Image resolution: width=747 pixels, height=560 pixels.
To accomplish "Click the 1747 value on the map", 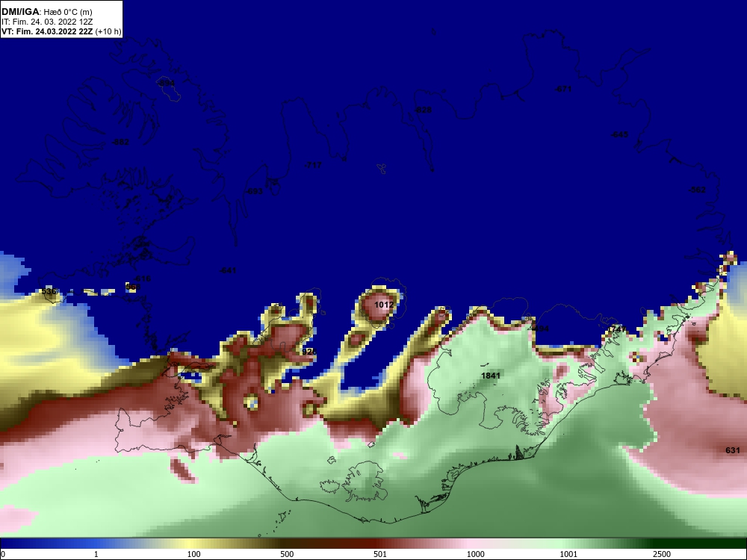I will (616, 329).
